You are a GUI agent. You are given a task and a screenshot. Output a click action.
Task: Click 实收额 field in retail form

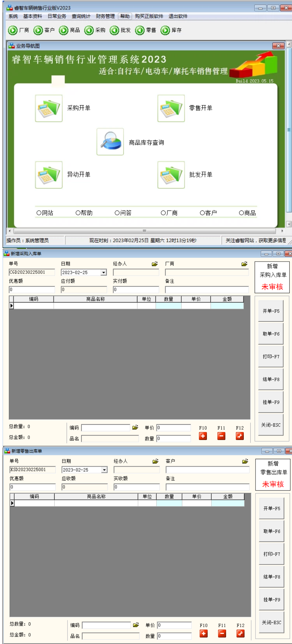pyautogui.click(x=137, y=487)
